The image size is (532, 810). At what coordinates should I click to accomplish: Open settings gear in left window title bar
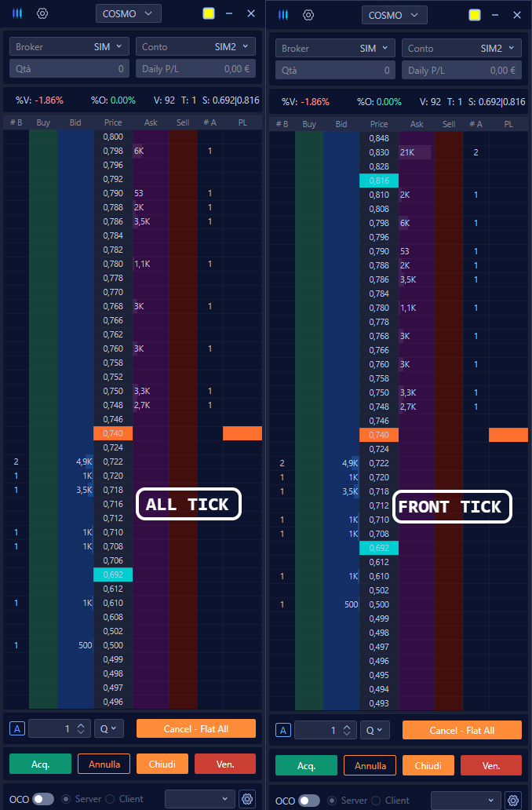point(42,13)
